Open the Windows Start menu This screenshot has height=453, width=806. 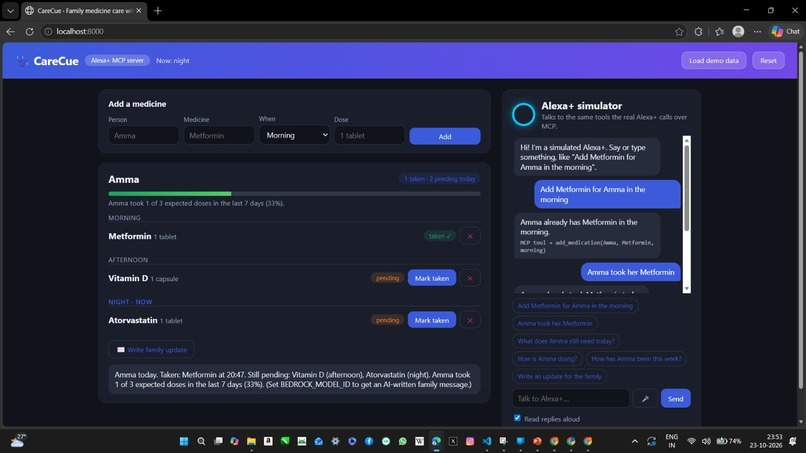tap(184, 441)
